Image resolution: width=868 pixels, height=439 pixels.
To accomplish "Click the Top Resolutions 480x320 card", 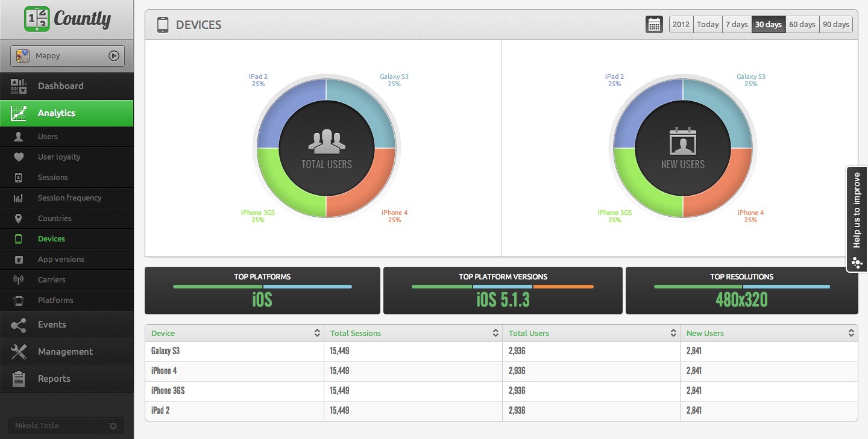I will [742, 291].
